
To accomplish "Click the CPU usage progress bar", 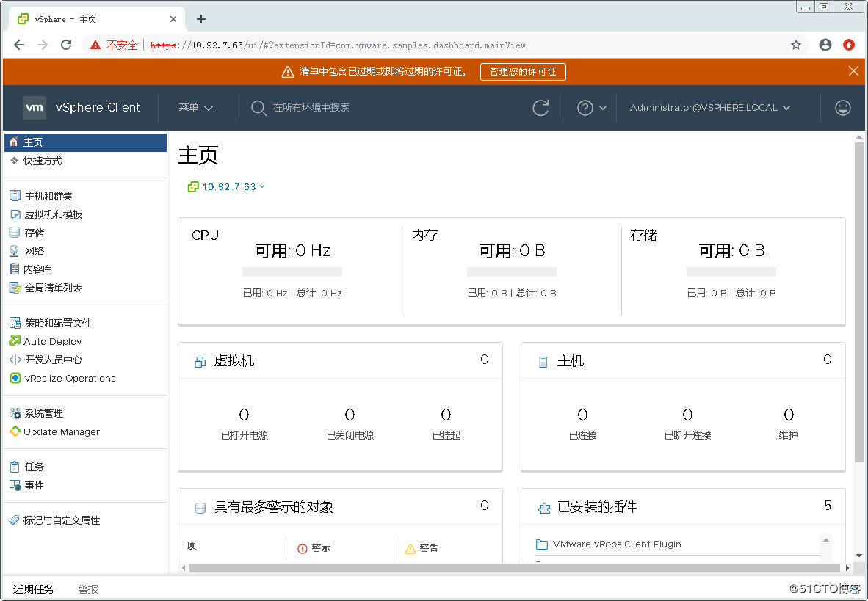I will [292, 272].
